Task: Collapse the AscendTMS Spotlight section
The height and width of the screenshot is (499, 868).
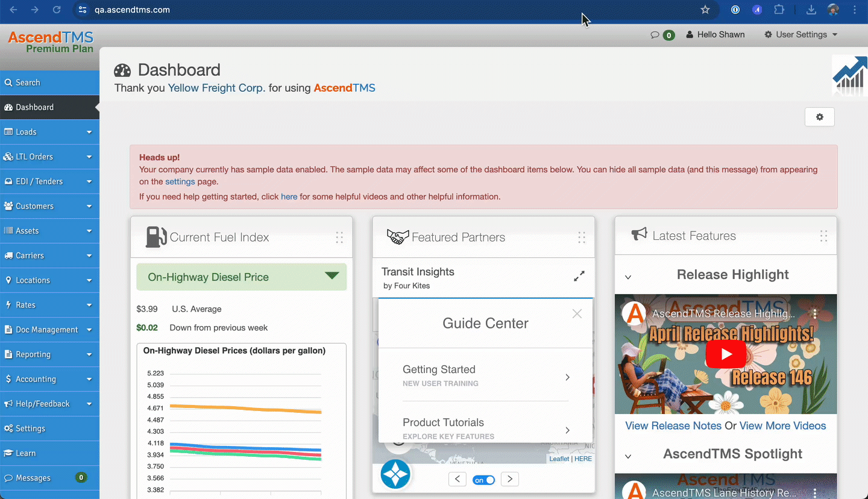Action: 628,456
